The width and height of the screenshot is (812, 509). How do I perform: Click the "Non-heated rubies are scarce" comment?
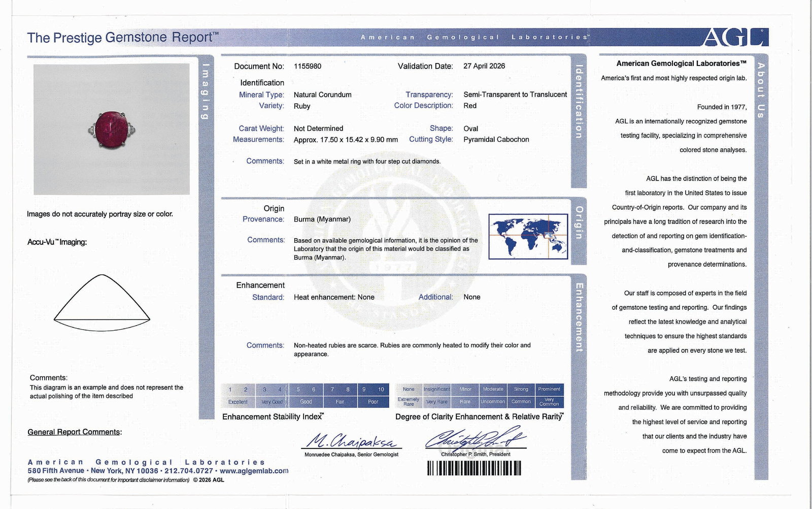[x=412, y=349]
